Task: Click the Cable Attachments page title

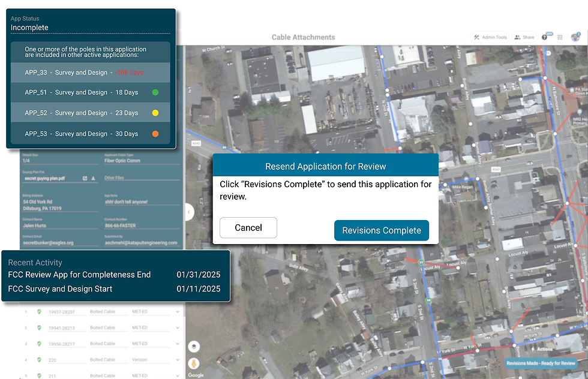Action: (303, 37)
